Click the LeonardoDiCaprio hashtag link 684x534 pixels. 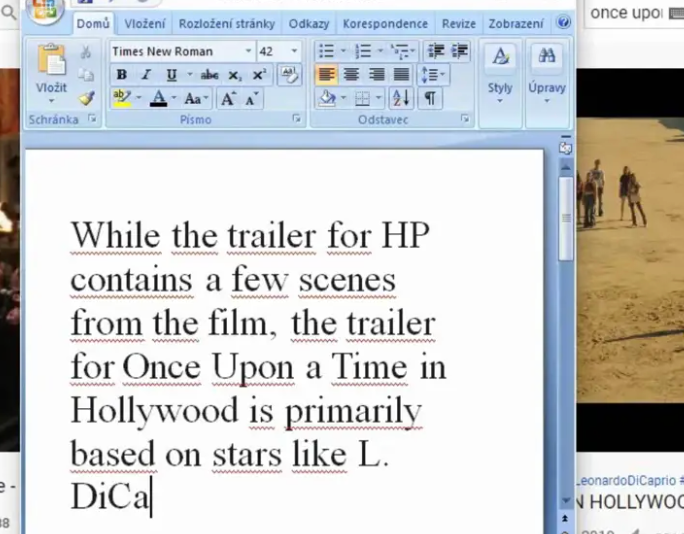tap(626, 481)
